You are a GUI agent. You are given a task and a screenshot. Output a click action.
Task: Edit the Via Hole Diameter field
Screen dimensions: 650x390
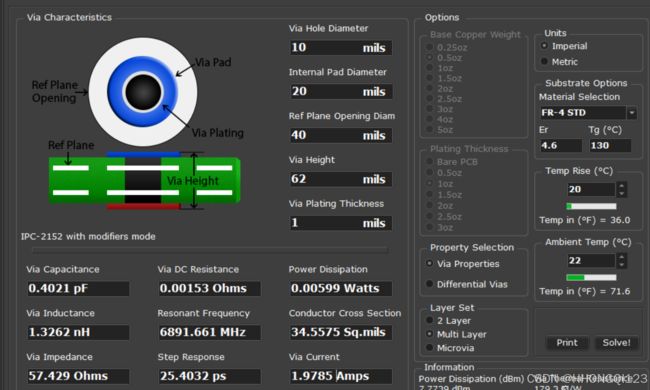(x=341, y=48)
